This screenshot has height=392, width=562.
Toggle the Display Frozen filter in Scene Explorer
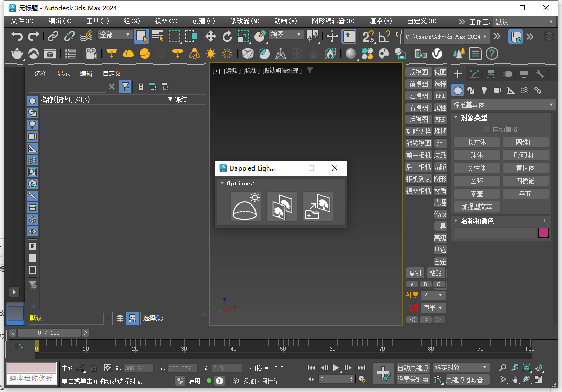coord(32,219)
